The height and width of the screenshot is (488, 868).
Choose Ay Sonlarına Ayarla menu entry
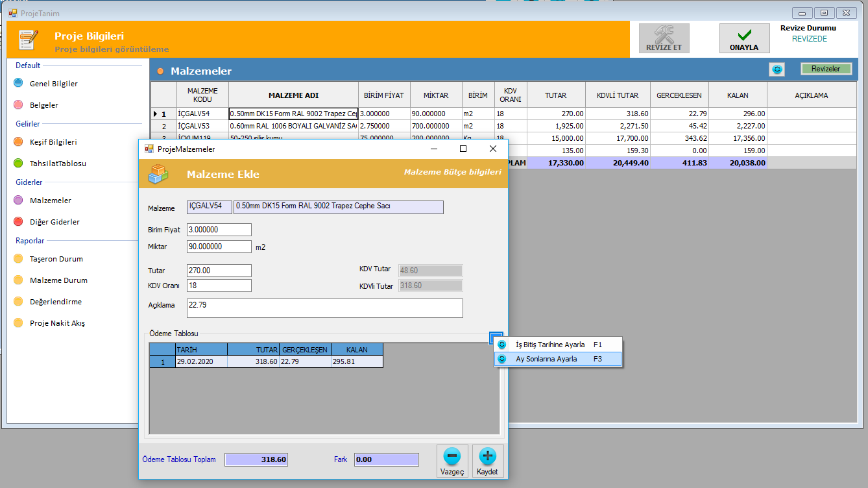coord(558,359)
